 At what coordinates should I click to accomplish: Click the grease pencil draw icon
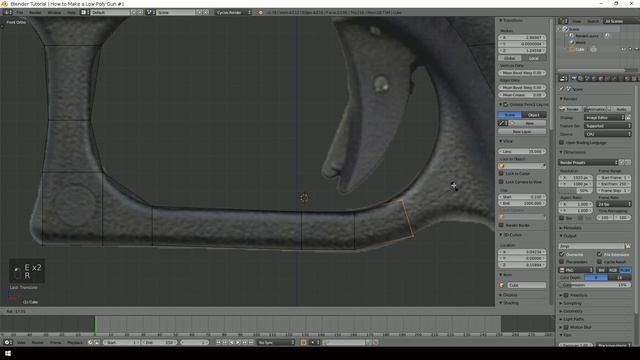click(501, 123)
